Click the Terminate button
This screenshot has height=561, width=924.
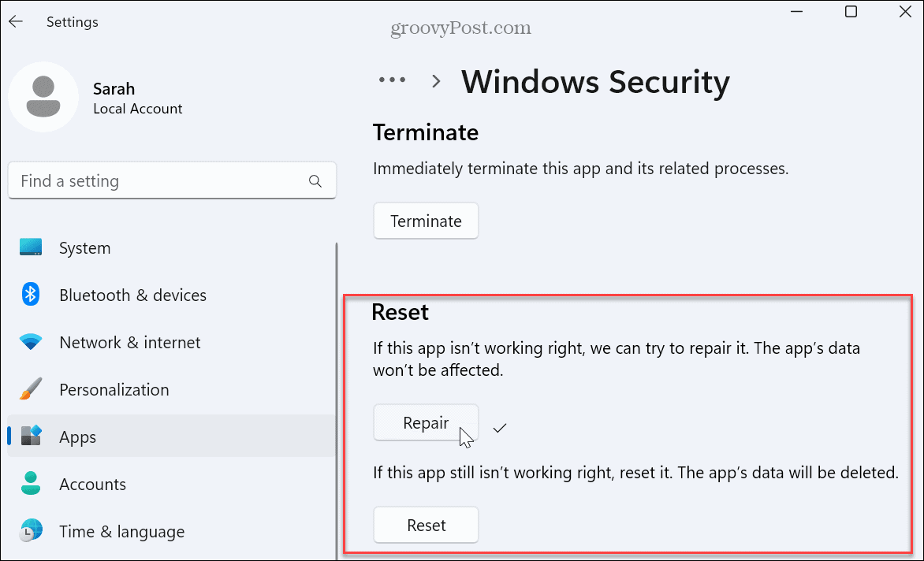(x=426, y=221)
